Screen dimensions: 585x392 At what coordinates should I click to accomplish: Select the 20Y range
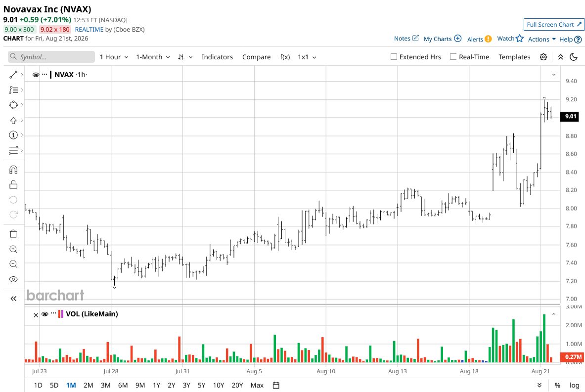coord(237,385)
